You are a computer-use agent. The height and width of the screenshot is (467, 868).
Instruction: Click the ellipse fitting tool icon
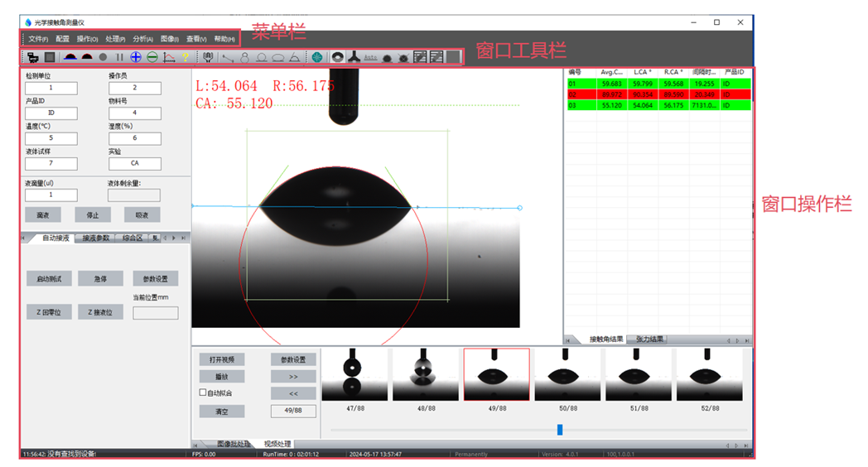(278, 57)
